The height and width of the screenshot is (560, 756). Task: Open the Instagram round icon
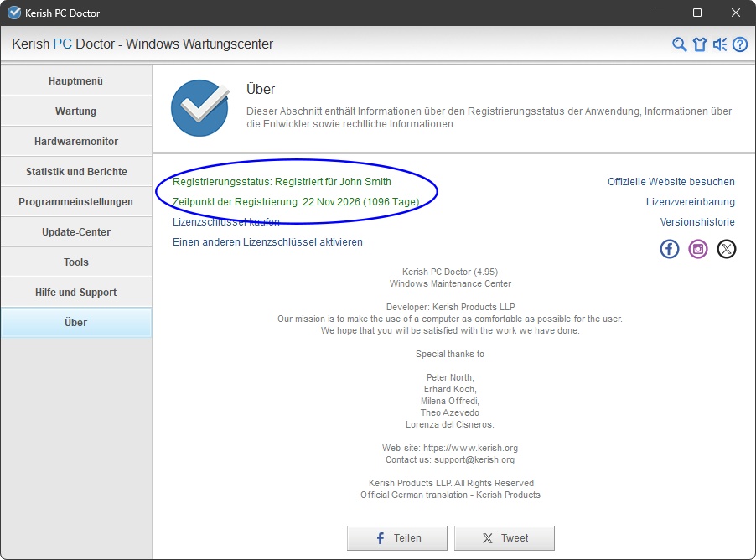point(698,249)
